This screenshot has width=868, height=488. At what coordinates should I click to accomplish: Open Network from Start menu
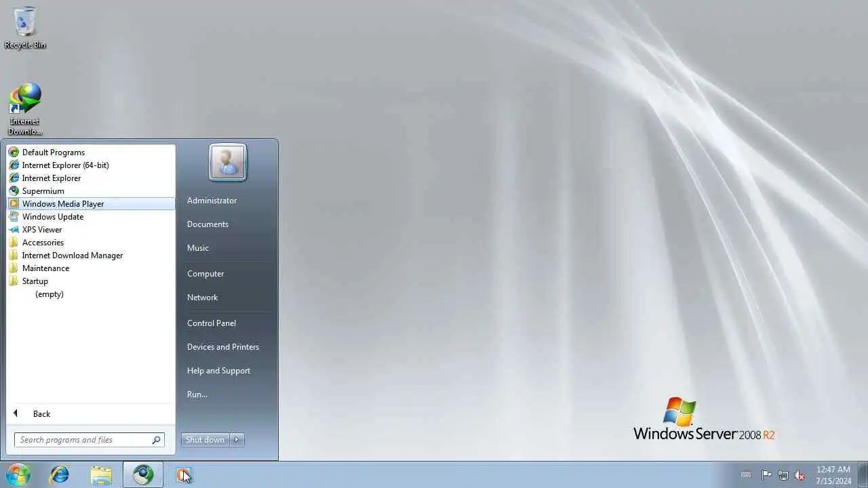tap(202, 298)
